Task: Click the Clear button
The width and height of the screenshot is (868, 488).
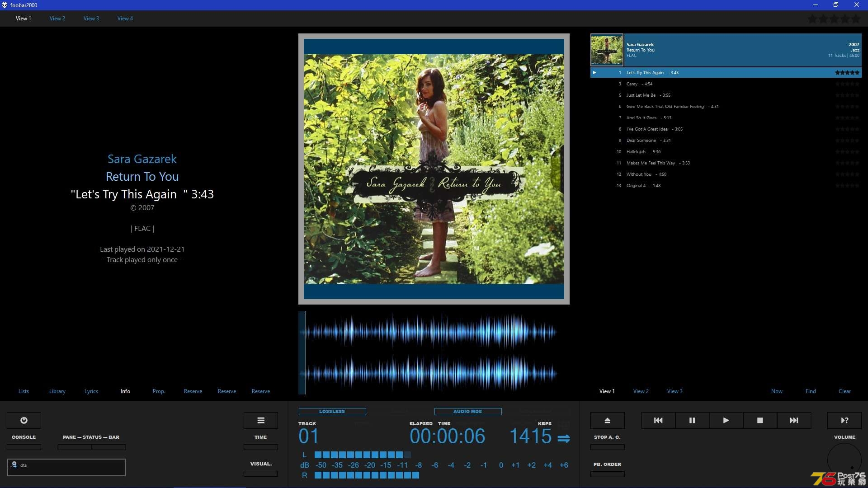Action: [844, 391]
